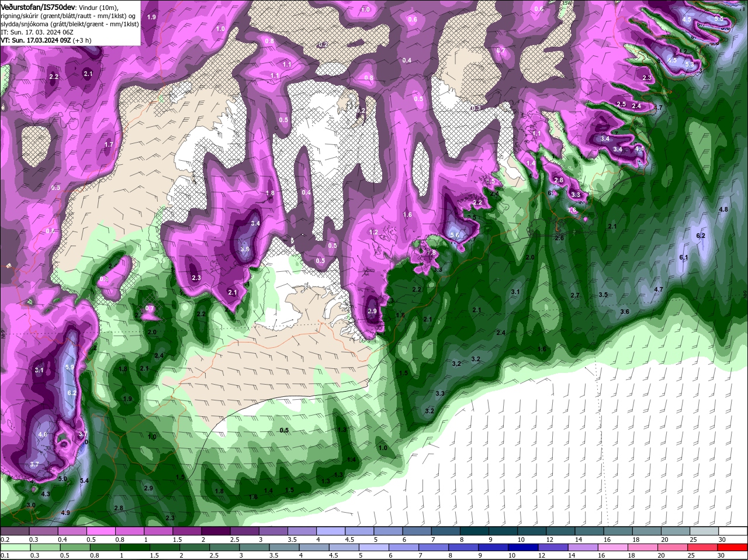Click the 4.9 precipitation value on the map
748x560 pixels.
pyautogui.click(x=65, y=513)
